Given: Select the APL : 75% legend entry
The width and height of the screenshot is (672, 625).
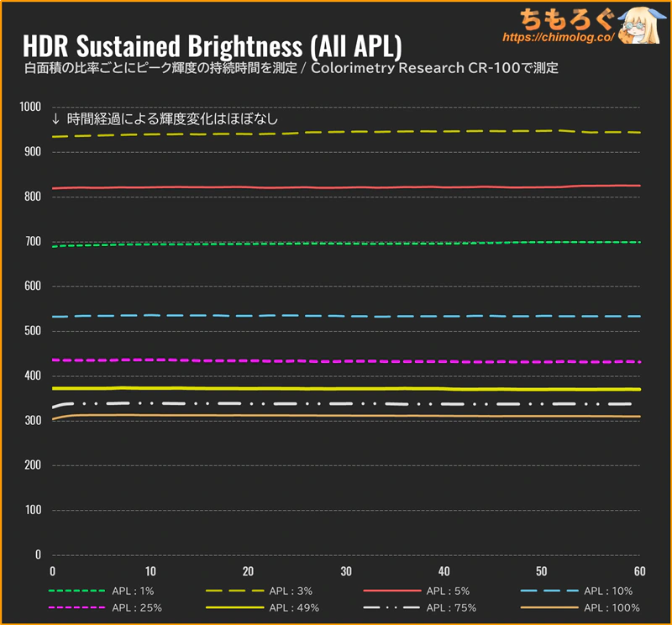Looking at the screenshot, I should (419, 608).
